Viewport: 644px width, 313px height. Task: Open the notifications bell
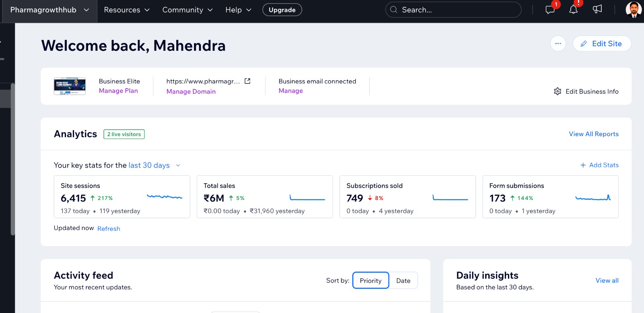[573, 10]
